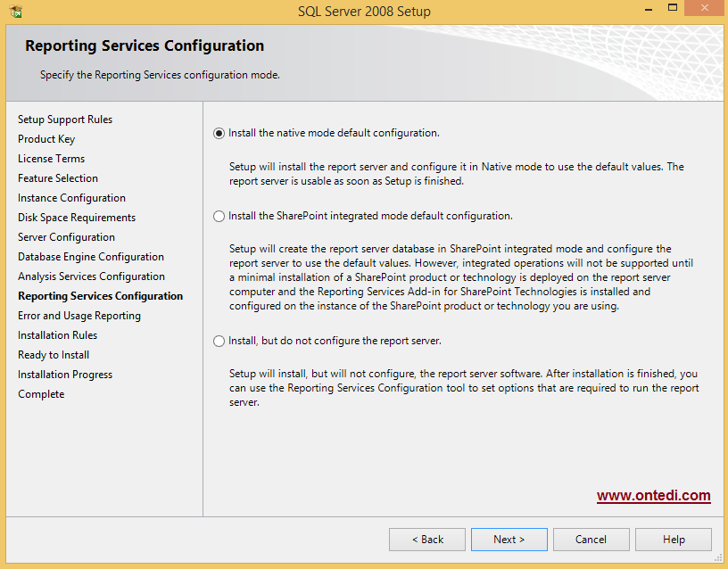Image resolution: width=728 pixels, height=569 pixels.
Task: Click the window resize grip corner
Action: (x=718, y=558)
